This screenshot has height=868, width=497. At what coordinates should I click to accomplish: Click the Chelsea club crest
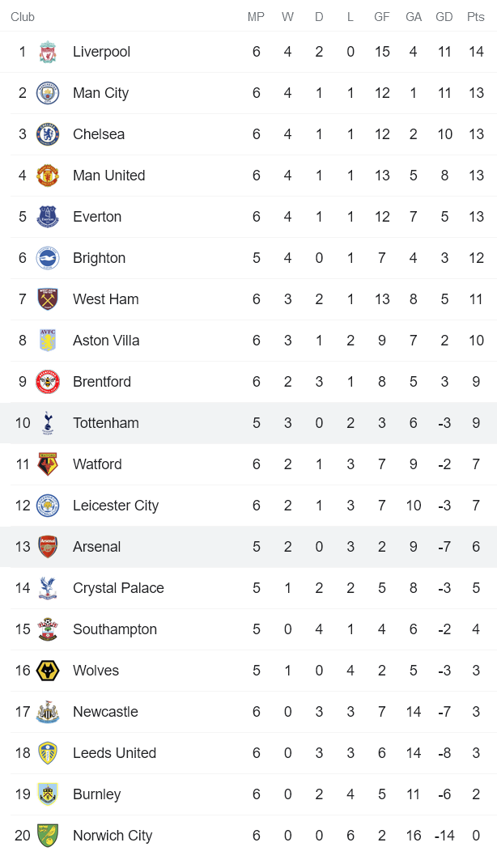[48, 133]
